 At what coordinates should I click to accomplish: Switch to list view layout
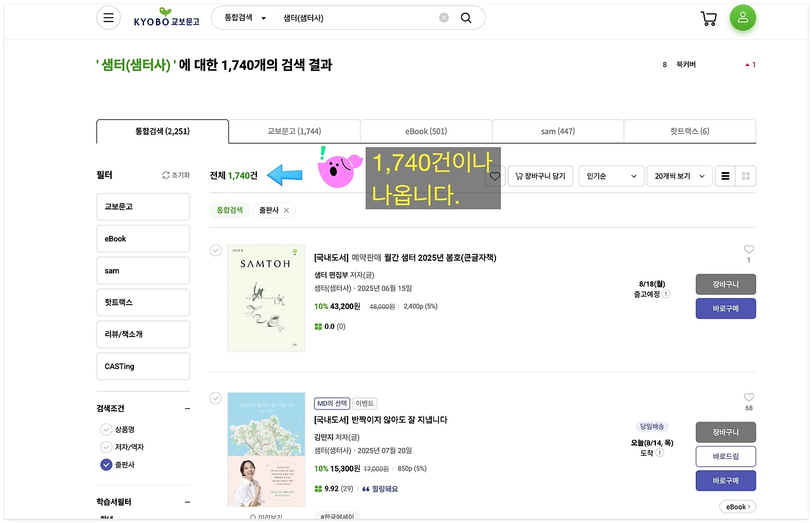point(725,176)
